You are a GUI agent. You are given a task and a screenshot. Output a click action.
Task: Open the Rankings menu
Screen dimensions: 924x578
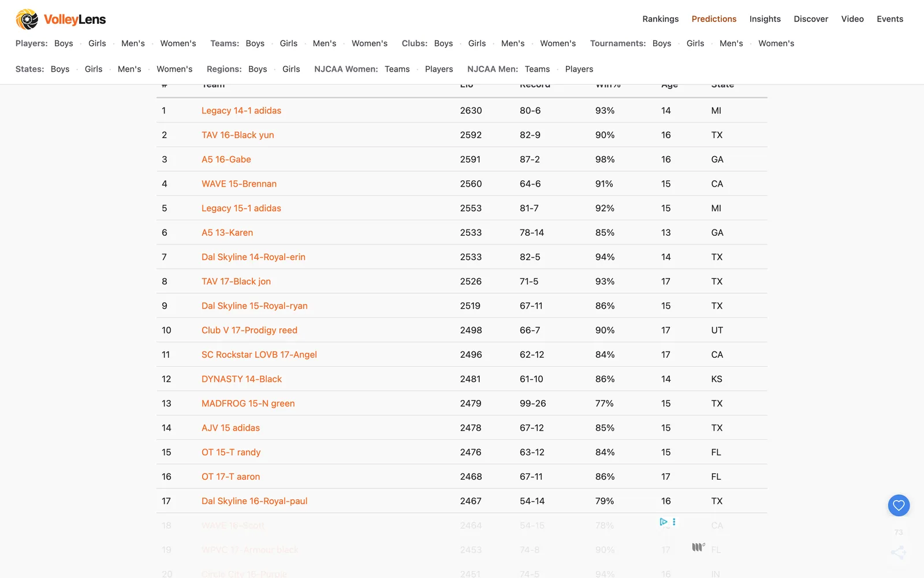(661, 19)
